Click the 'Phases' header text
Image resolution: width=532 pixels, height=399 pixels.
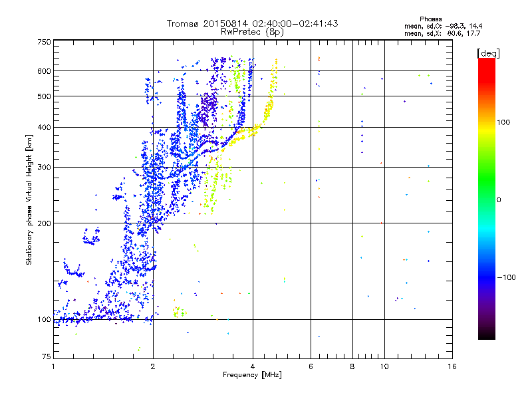coord(430,19)
